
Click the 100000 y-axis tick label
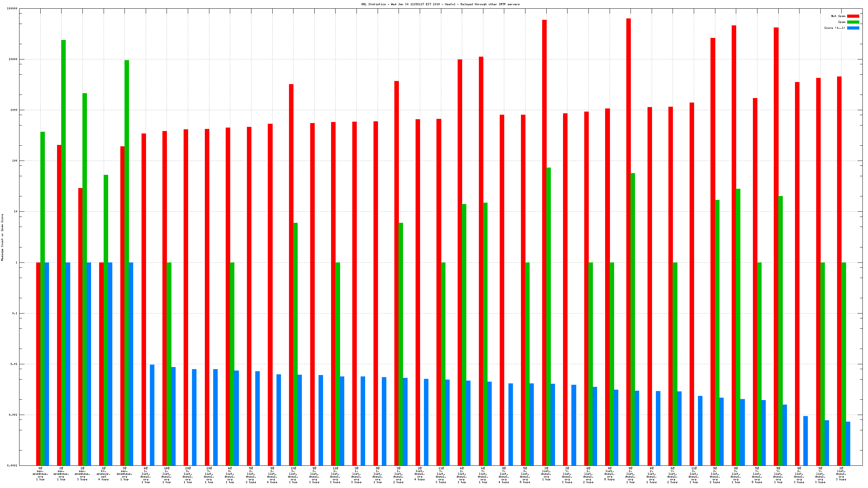click(x=12, y=8)
